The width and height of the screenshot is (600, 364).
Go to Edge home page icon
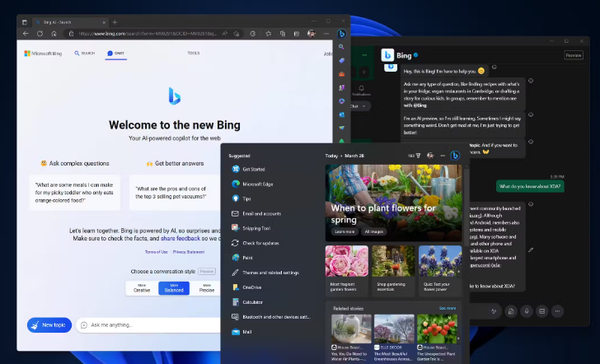click(54, 34)
